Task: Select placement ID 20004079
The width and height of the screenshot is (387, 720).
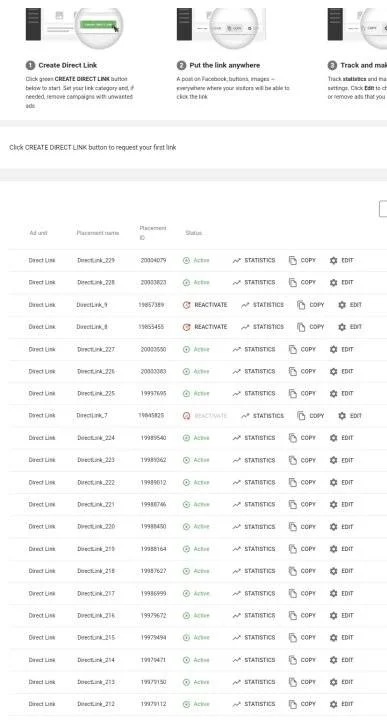Action: coord(153,260)
